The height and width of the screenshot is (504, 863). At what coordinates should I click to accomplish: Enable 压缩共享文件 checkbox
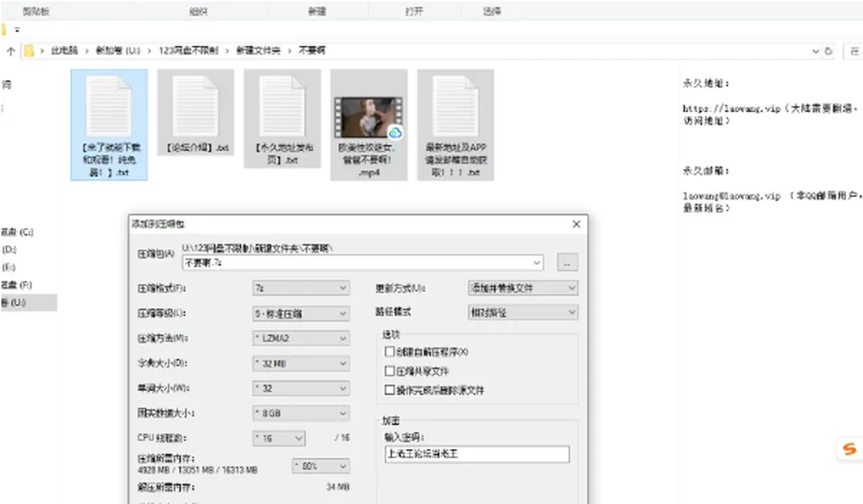(389, 371)
